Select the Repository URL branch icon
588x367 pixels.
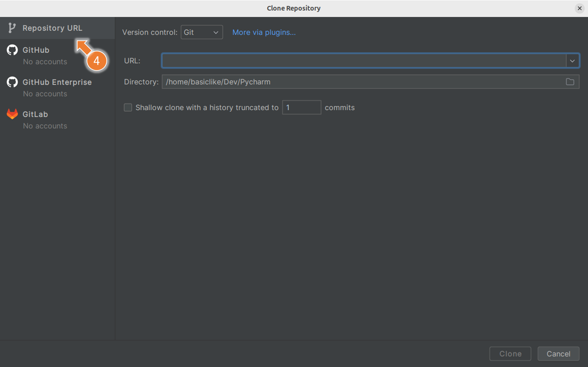tap(12, 28)
